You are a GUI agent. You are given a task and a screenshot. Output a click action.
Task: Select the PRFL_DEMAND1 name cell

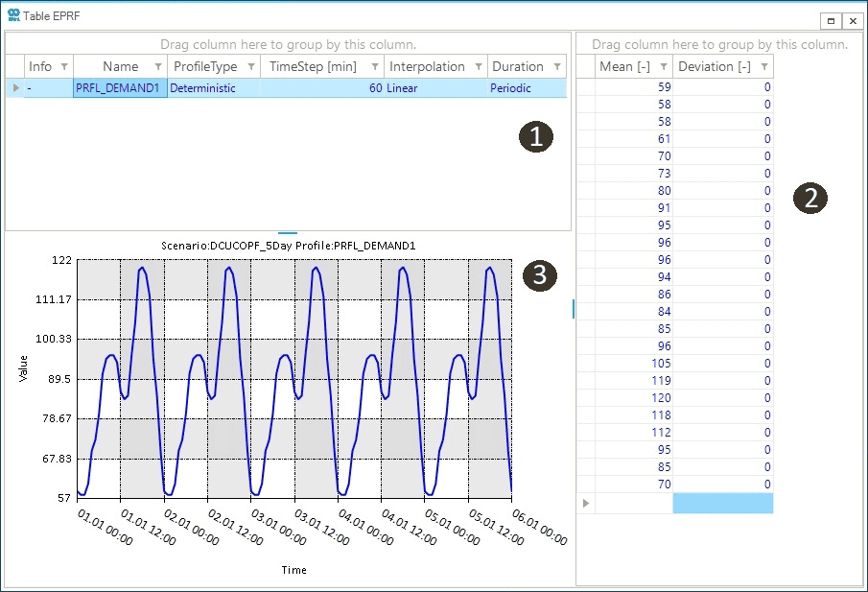117,88
